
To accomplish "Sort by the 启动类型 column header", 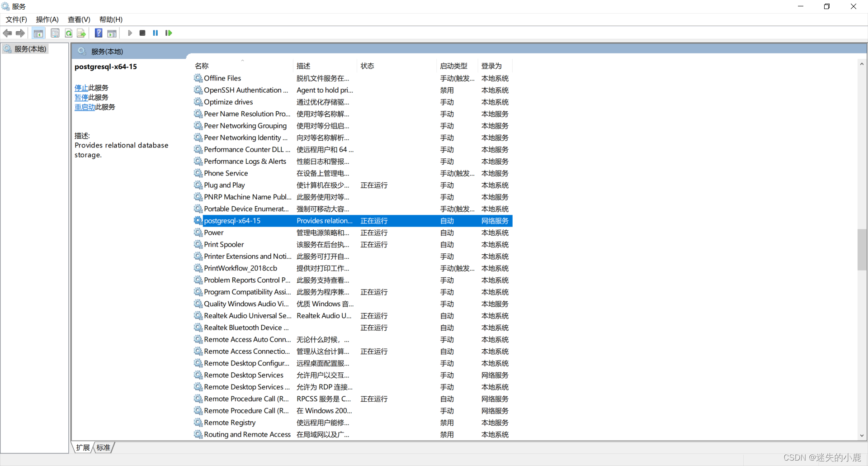I will coord(458,66).
